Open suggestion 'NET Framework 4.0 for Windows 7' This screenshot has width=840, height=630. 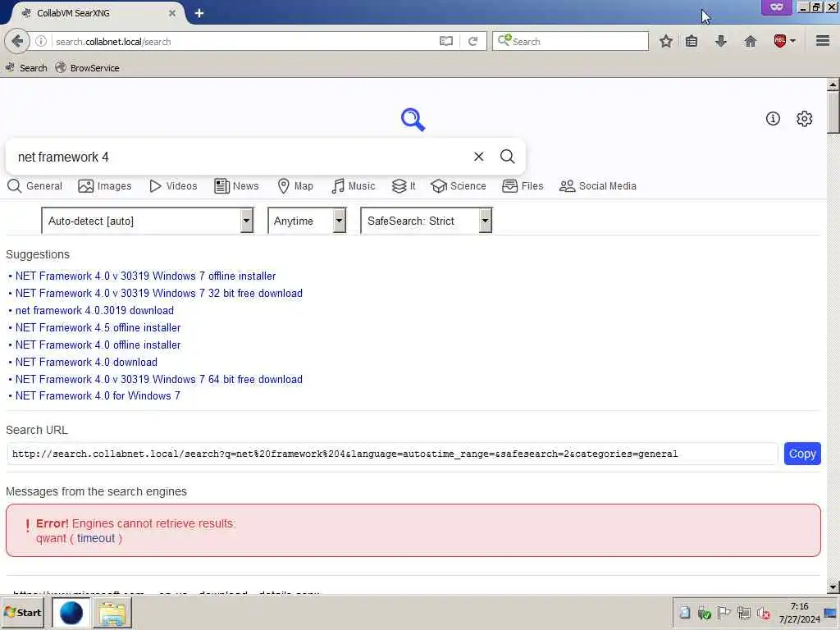click(98, 395)
